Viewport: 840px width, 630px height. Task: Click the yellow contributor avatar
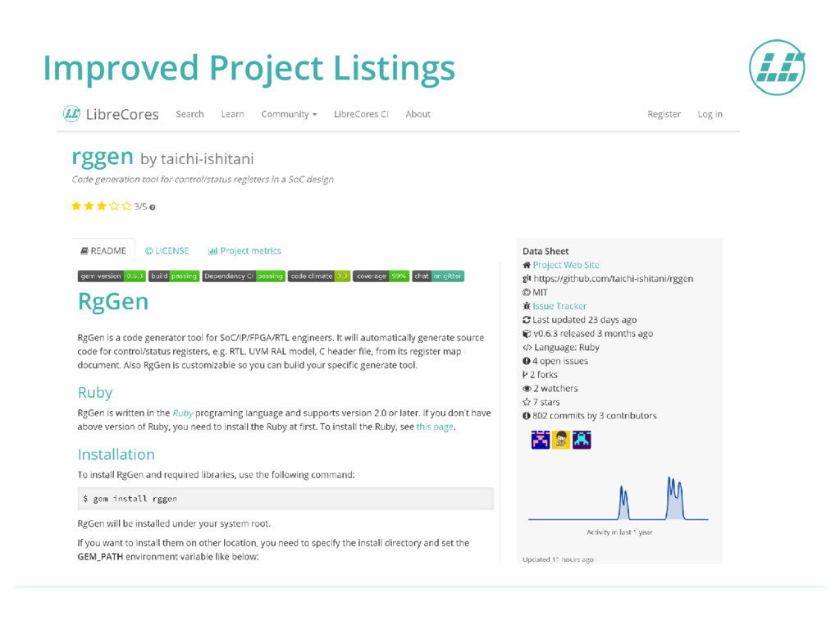tap(561, 440)
